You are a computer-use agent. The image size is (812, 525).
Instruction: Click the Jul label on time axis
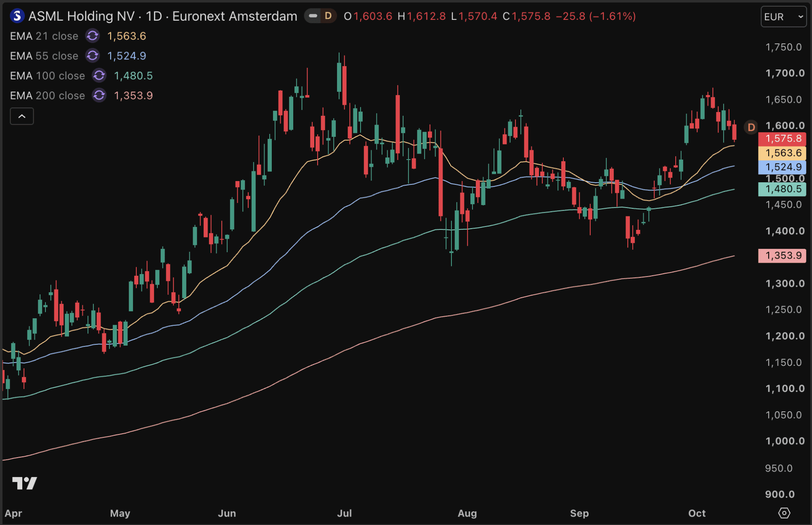[x=345, y=513]
